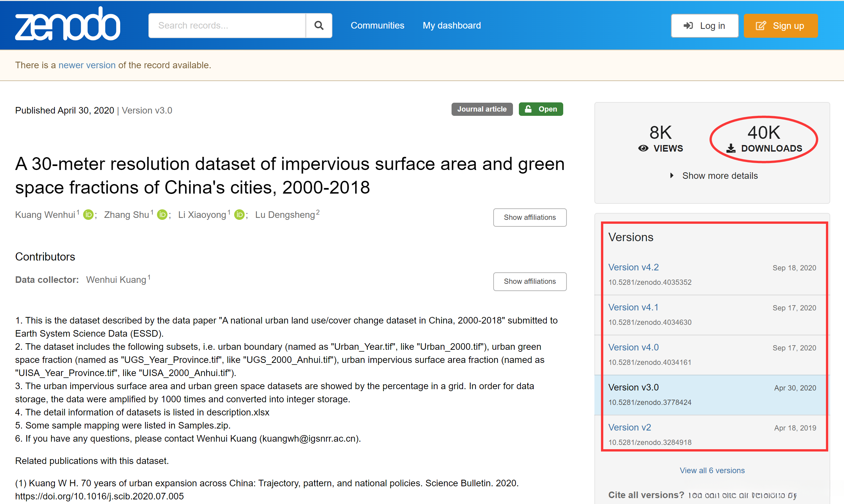Go to My dashboard
The image size is (844, 504).
[x=452, y=26]
